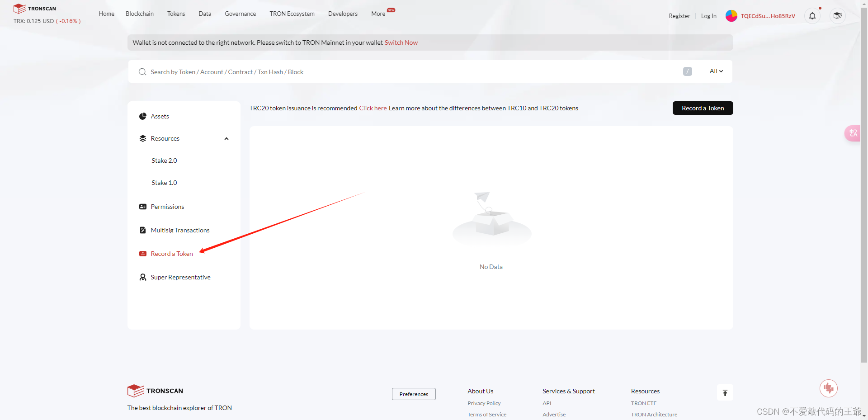
Task: Open the Governance menu
Action: [x=241, y=14]
